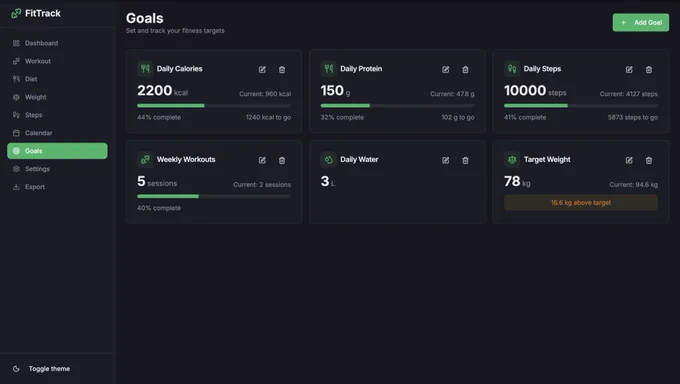Delete the Daily Protein goal
The image size is (680, 384).
(x=465, y=69)
